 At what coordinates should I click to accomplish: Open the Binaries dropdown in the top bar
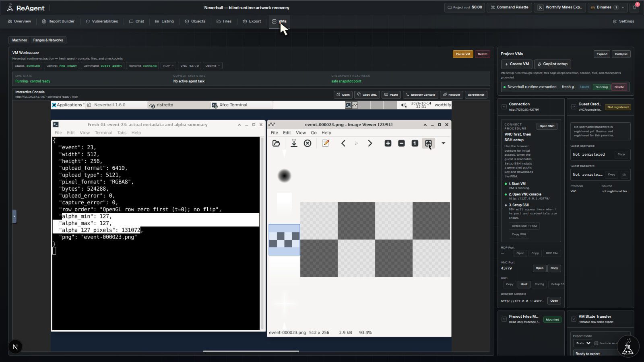coord(607,7)
